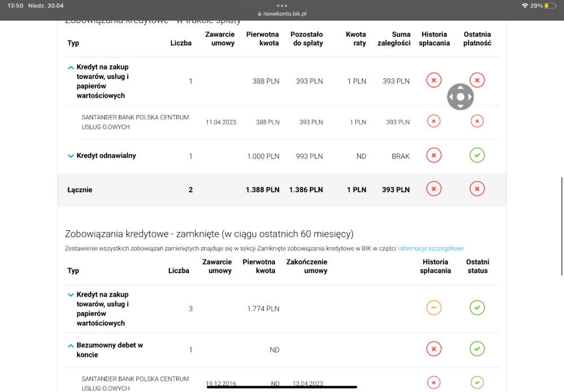Tap the green check status icon for the 1.774 PLN closed credits
Image resolution: width=564 pixels, height=392 pixels.
pyautogui.click(x=477, y=308)
